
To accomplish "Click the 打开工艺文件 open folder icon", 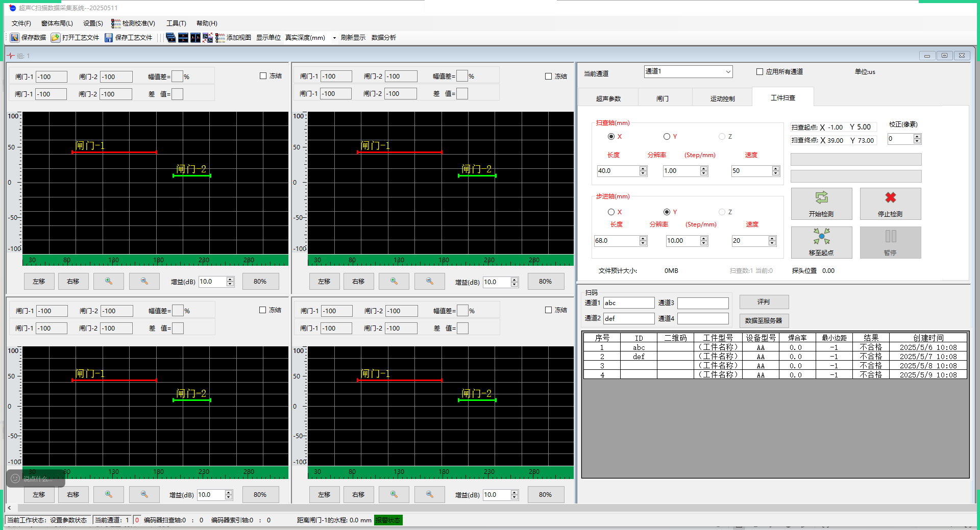I will 55,38.
